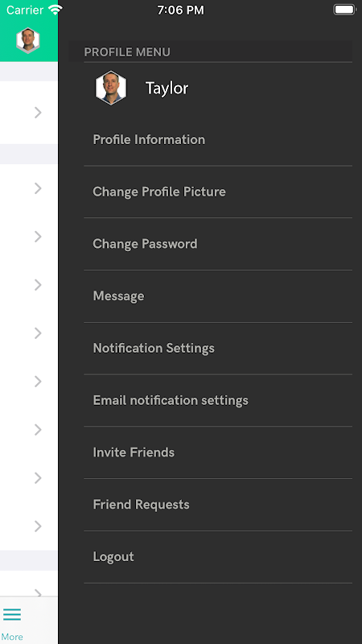This screenshot has height=644, width=362.
Task: Tap the Taylor username label
Action: (167, 89)
